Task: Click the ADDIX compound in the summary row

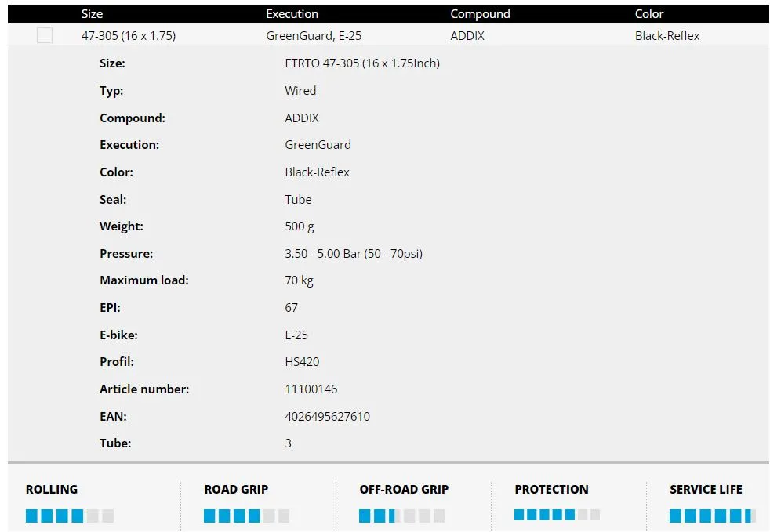Action: coord(467,36)
